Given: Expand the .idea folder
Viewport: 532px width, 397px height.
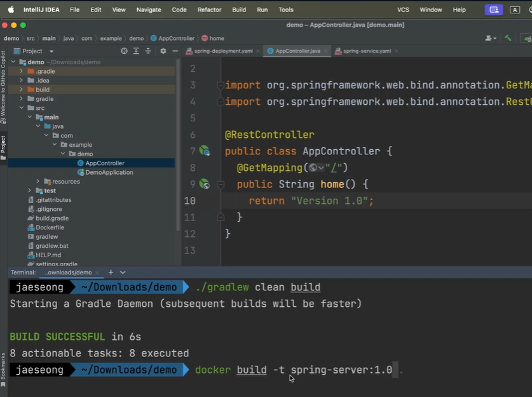Looking at the screenshot, I should coord(22,80).
